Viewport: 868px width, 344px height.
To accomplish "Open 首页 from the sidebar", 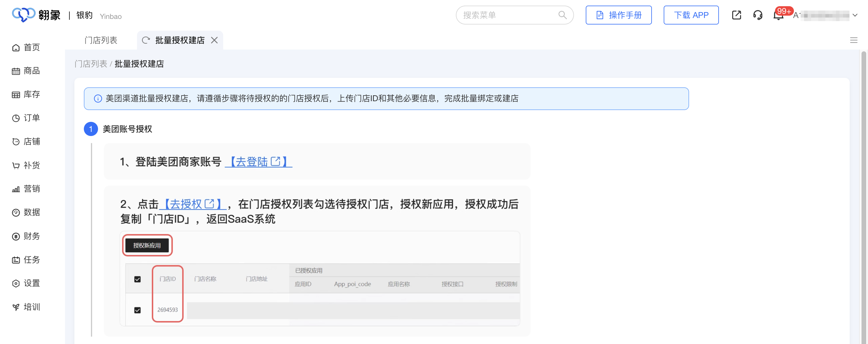I will pos(26,47).
